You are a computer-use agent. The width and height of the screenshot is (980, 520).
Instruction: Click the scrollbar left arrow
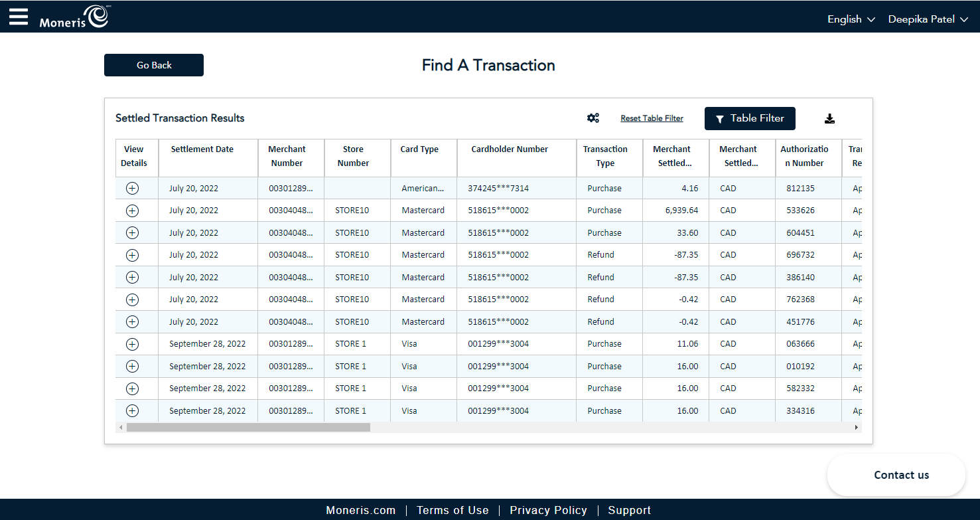(121, 428)
